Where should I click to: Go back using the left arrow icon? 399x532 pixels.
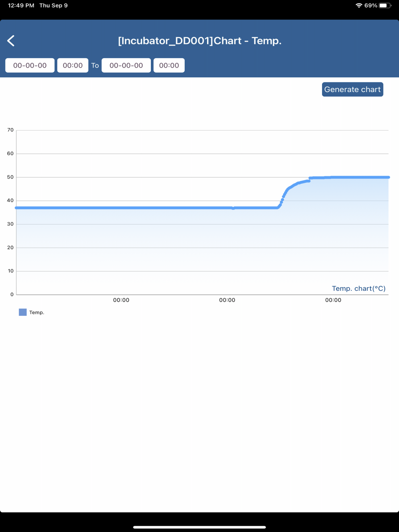[11, 41]
